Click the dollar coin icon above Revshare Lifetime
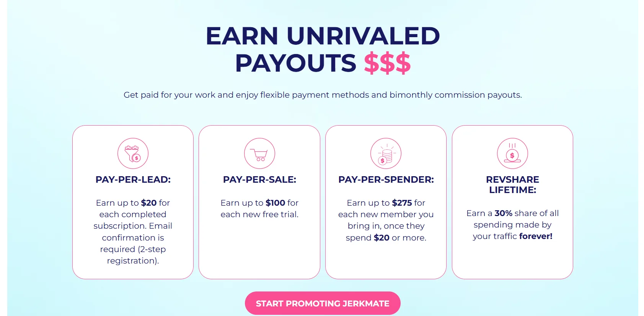 [512, 153]
